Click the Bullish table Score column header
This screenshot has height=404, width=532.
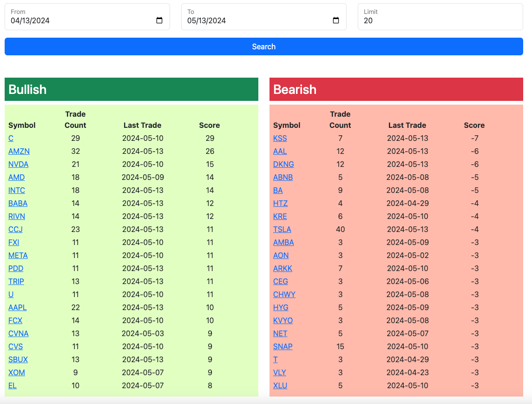tap(210, 125)
